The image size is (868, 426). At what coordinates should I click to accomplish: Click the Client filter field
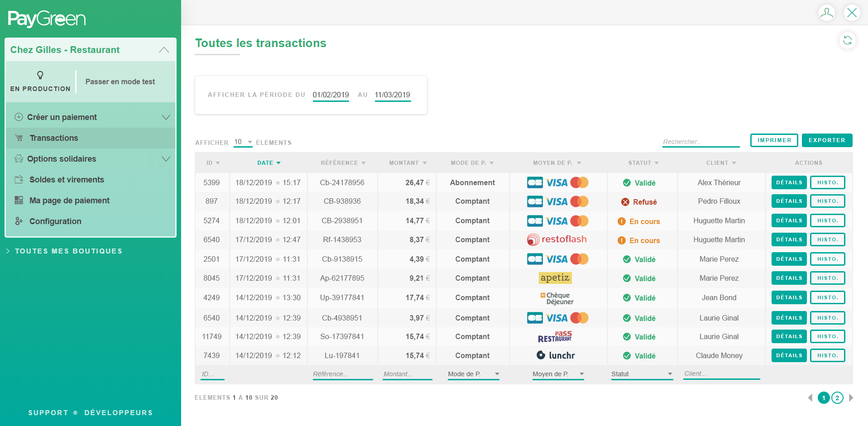722,373
